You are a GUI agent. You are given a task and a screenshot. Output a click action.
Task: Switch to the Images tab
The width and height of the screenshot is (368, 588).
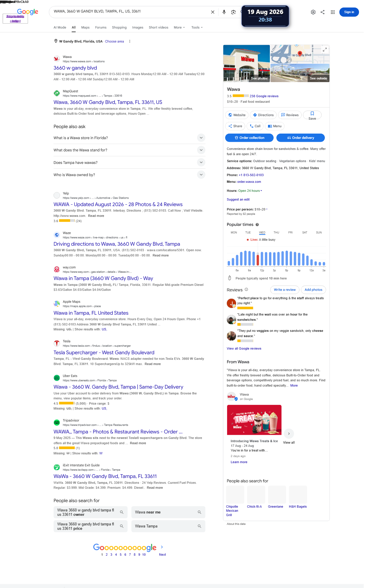(138, 27)
